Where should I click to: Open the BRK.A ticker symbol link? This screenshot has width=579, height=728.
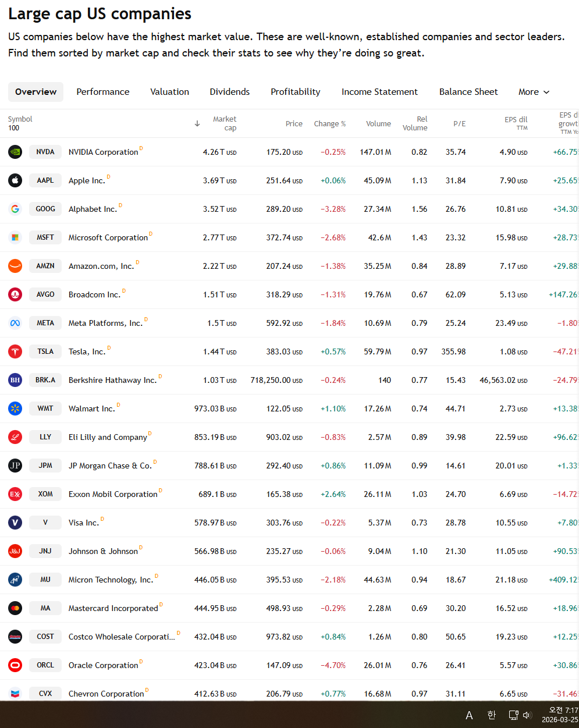click(45, 380)
